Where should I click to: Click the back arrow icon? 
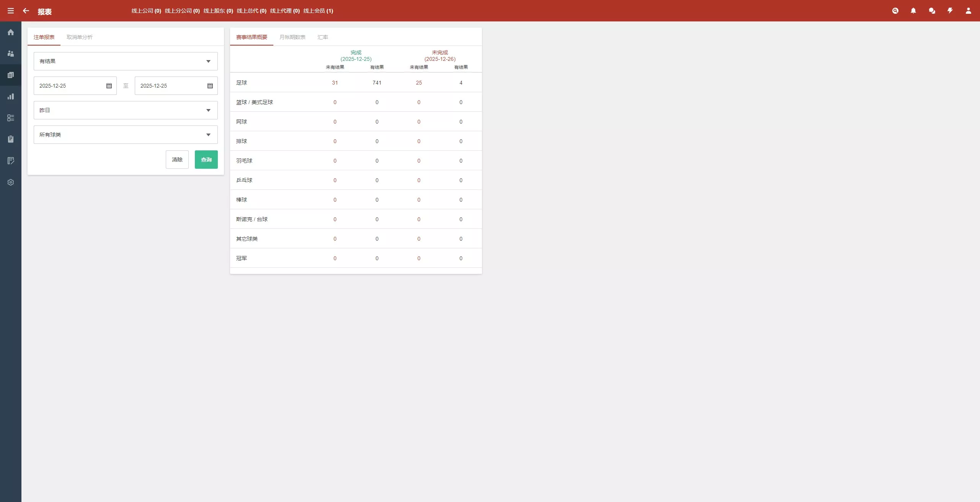(26, 11)
